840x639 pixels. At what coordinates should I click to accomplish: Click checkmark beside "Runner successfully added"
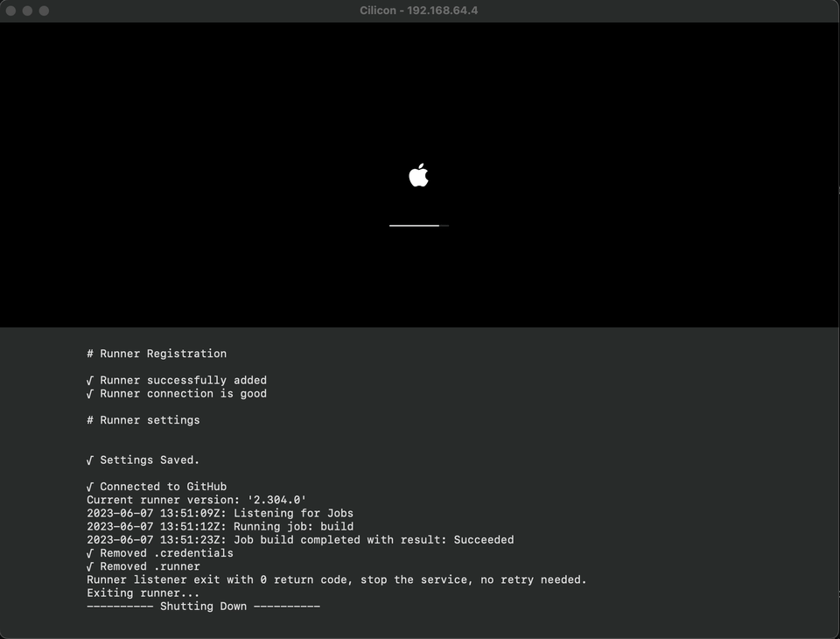[x=90, y=381]
